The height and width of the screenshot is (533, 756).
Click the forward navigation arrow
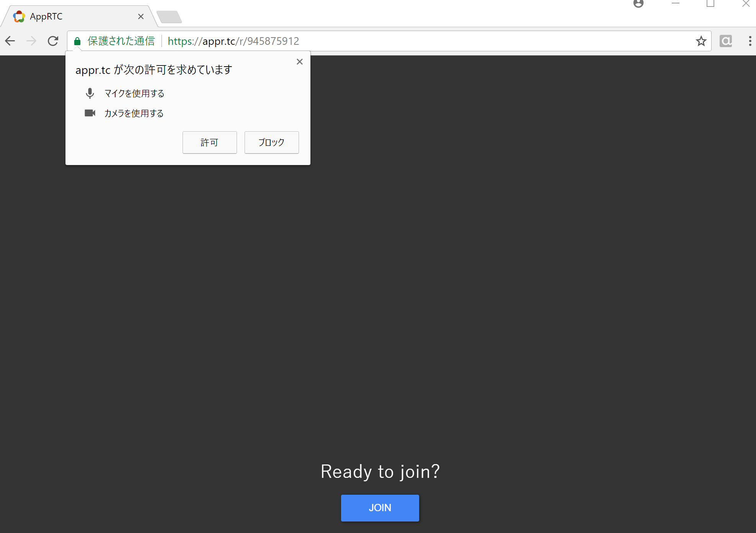click(x=31, y=41)
